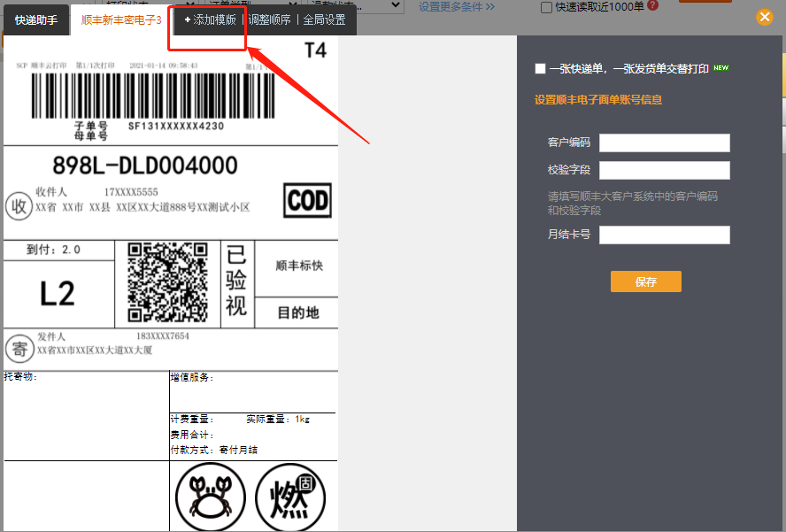Click 添加模版 to add a template
This screenshot has width=786, height=532.
point(210,19)
